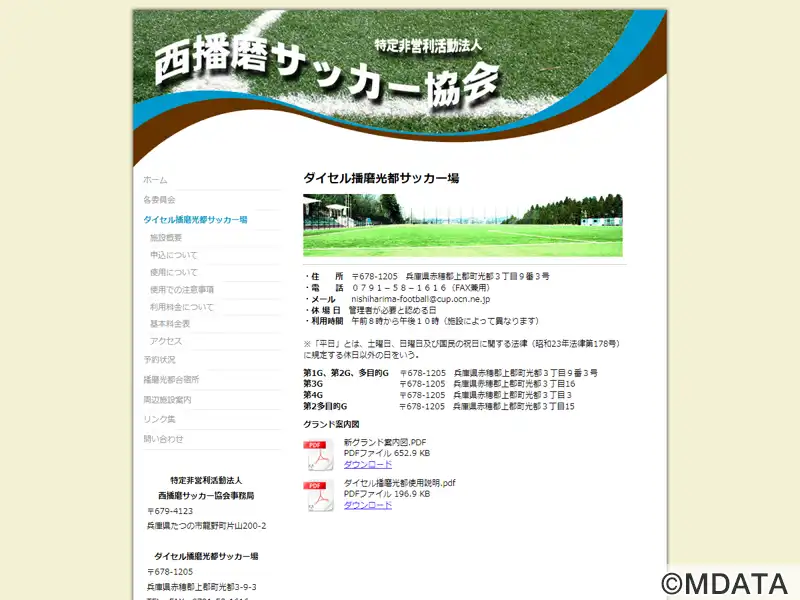Screen dimensions: 800x600
Task: Click the 第3G address row
Action: 439,384
